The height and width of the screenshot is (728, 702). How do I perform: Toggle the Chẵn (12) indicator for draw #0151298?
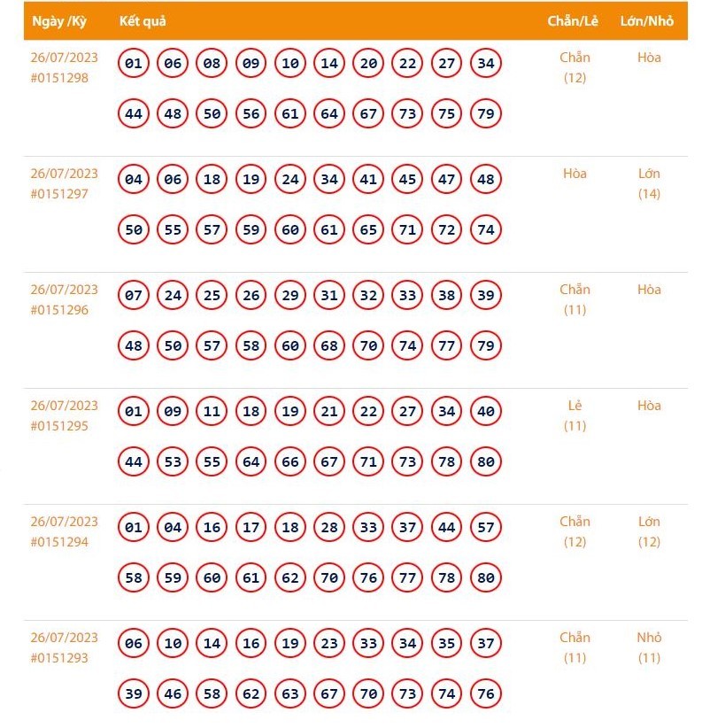pyautogui.click(x=575, y=67)
